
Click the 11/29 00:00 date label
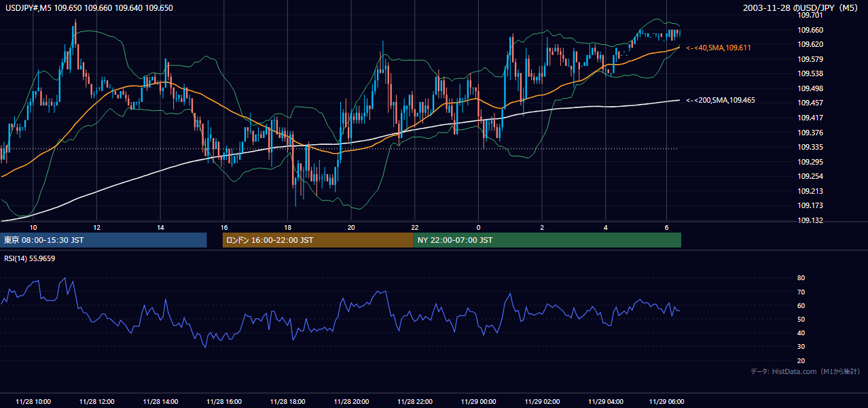click(478, 401)
